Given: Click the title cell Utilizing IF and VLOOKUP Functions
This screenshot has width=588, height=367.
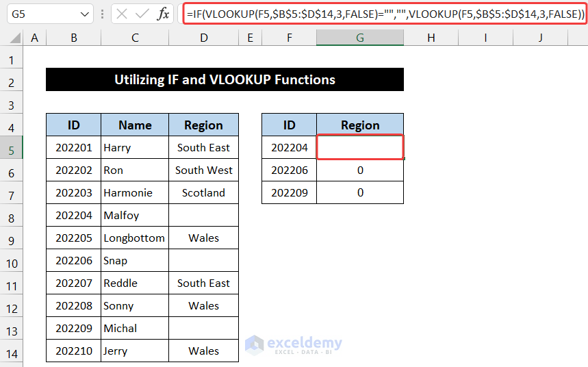Looking at the screenshot, I should 225,79.
